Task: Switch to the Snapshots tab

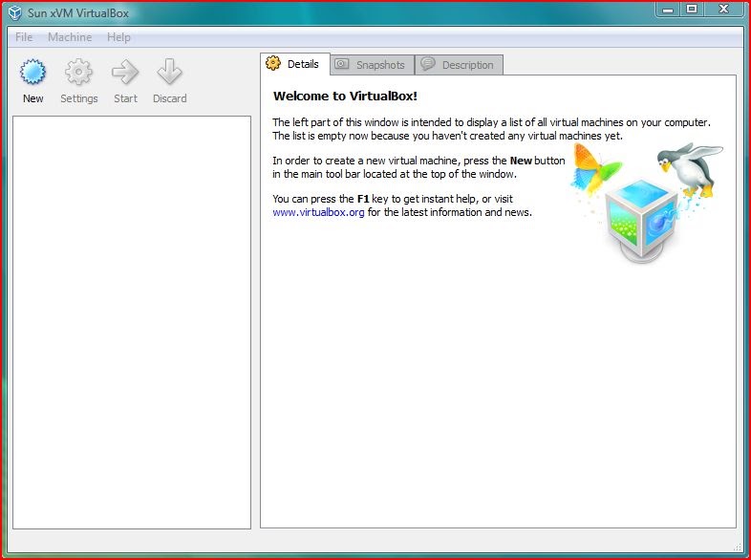Action: (372, 65)
